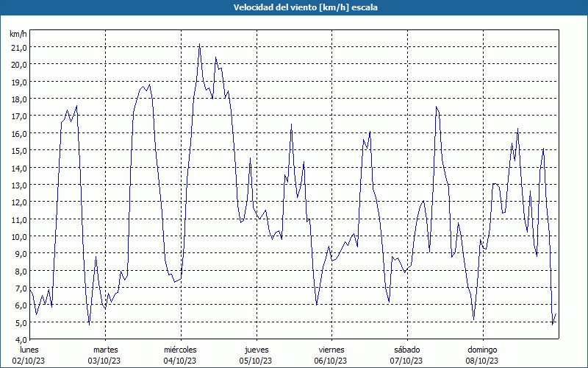Image resolution: width=588 pixels, height=368 pixels.
Task: Click the 'km/h' axis unit label
Action: pos(18,34)
